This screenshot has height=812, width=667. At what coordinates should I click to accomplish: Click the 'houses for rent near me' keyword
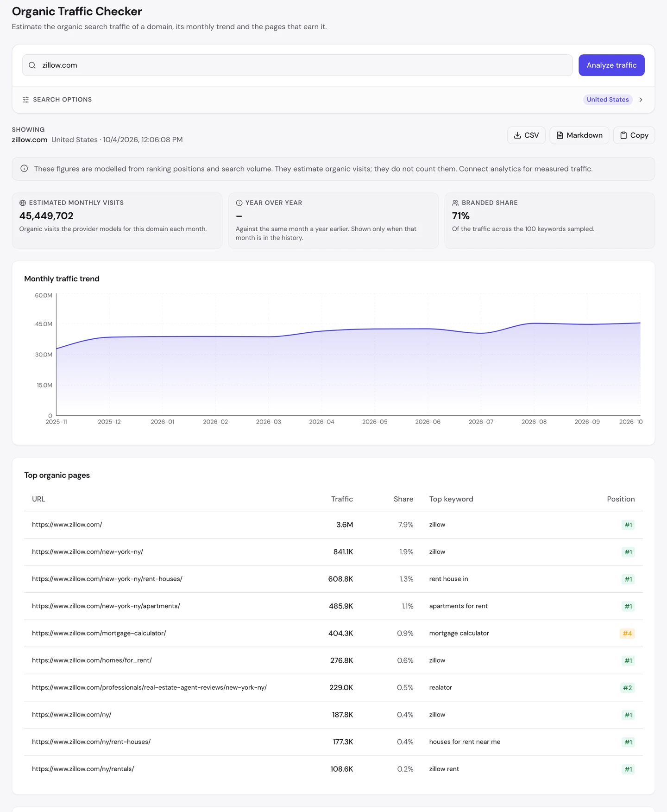465,742
